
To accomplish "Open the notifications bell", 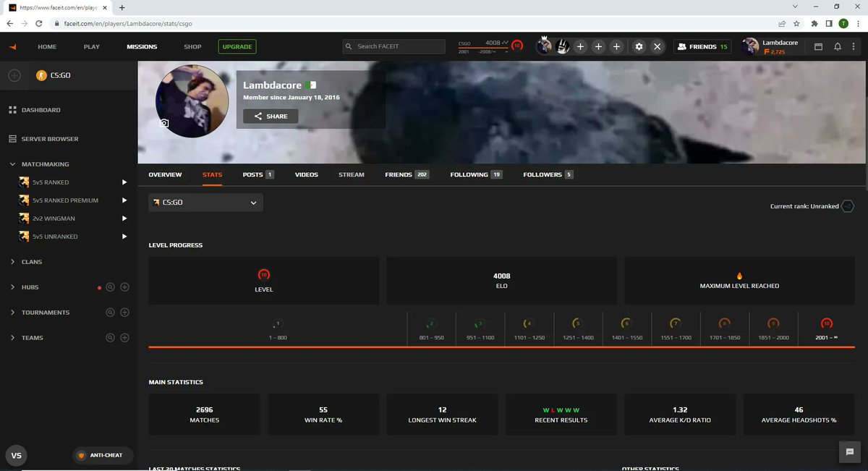I will (837, 46).
